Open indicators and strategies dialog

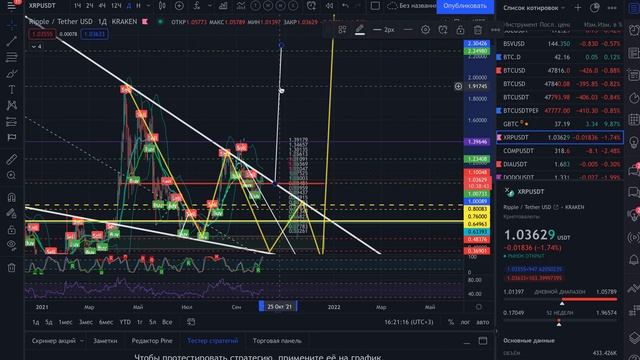[x=197, y=6]
